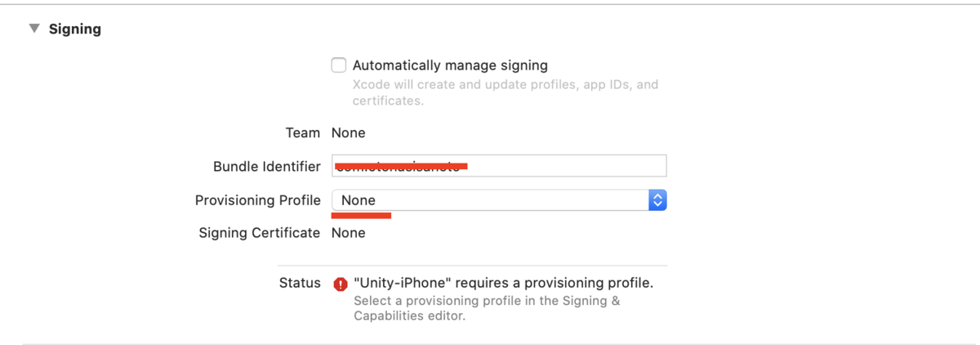The image size is (980, 345).
Task: Click the Provisioning Profile label
Action: pyautogui.click(x=258, y=200)
